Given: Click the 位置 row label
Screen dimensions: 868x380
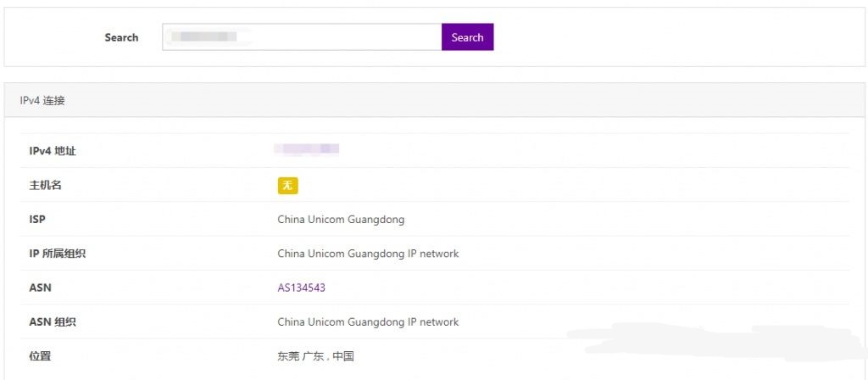Looking at the screenshot, I should click(40, 356).
